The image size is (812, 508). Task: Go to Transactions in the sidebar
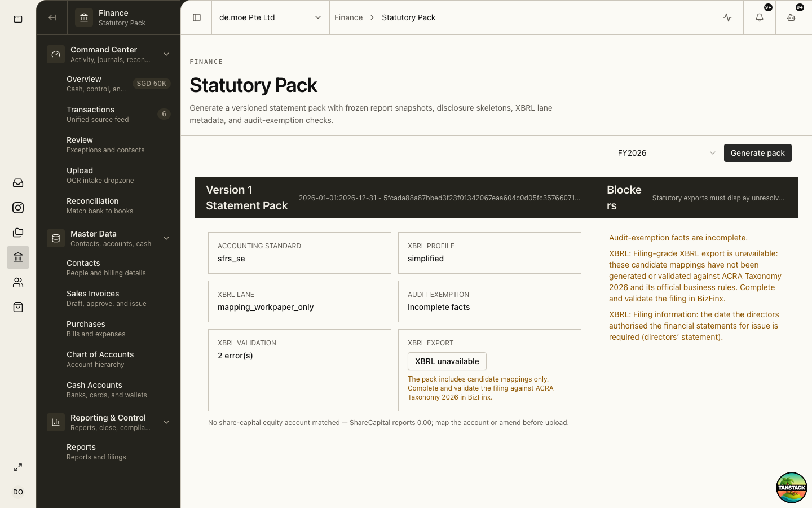(118, 114)
